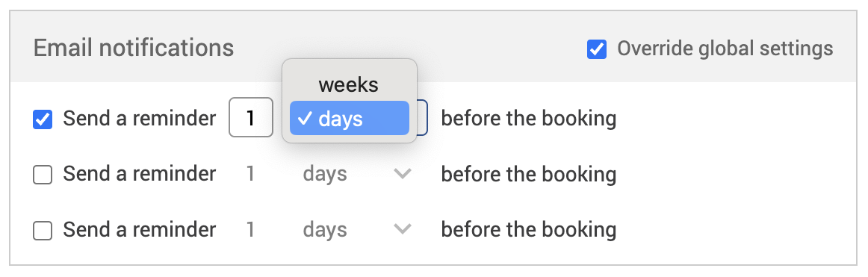Click the chevron arrow in the second reminder row
868x277 pixels.
(x=403, y=174)
